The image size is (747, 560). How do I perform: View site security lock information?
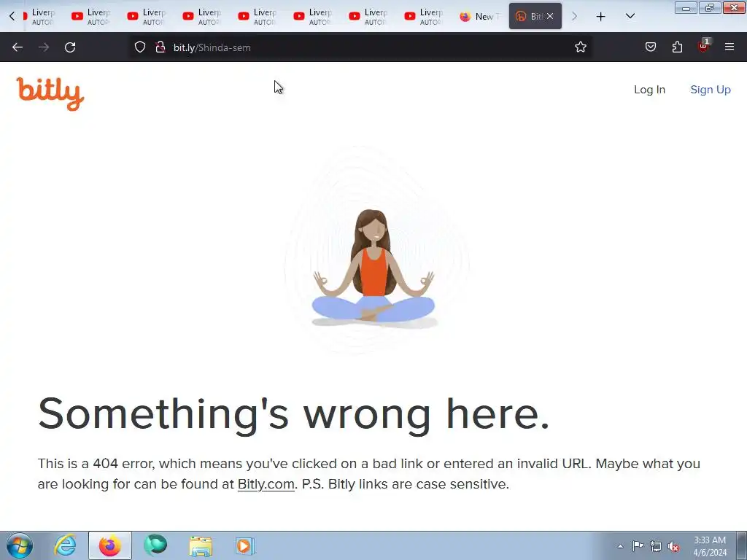click(x=160, y=47)
